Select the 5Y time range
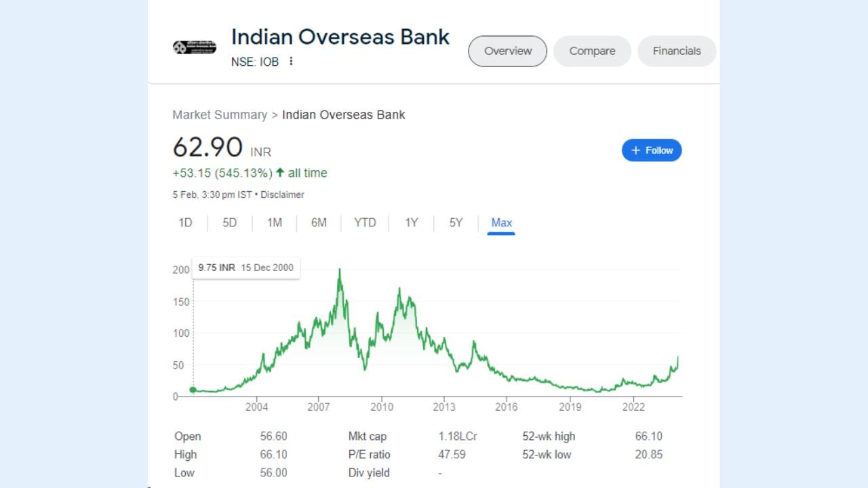This screenshot has width=868, height=488. [456, 222]
